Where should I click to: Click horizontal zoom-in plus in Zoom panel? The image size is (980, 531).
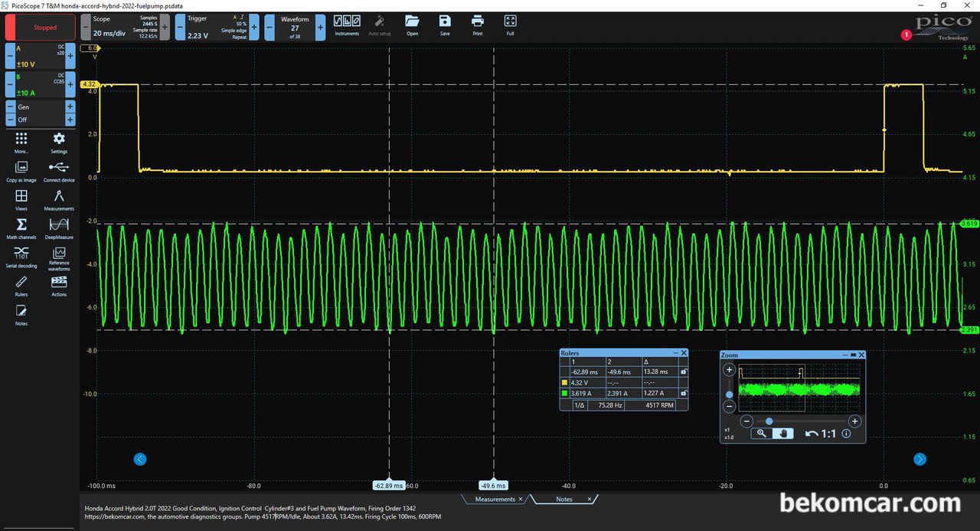pyautogui.click(x=855, y=421)
